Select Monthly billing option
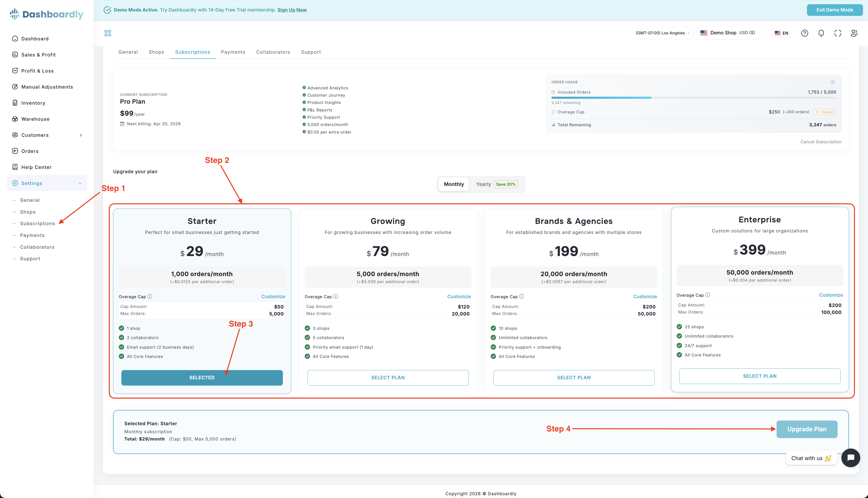Viewport: 868px width, 498px height. tap(453, 184)
